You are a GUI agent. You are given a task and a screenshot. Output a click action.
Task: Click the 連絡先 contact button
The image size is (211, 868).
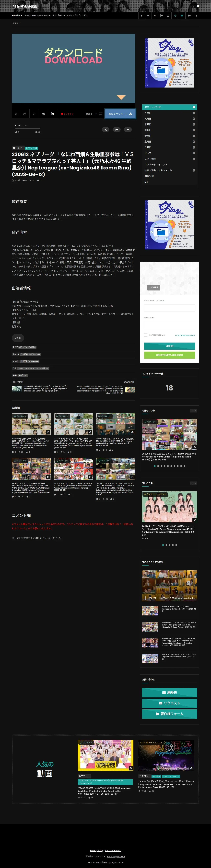coord(170,692)
